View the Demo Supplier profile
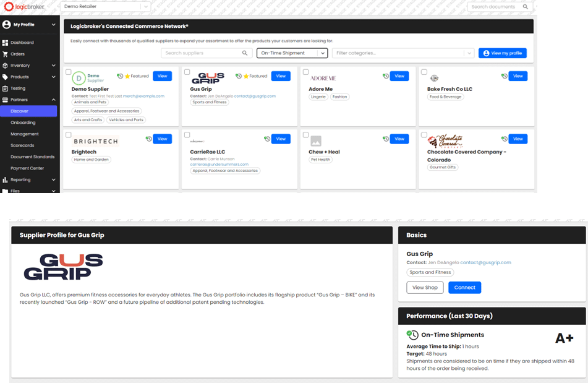588x383 pixels. (x=163, y=76)
